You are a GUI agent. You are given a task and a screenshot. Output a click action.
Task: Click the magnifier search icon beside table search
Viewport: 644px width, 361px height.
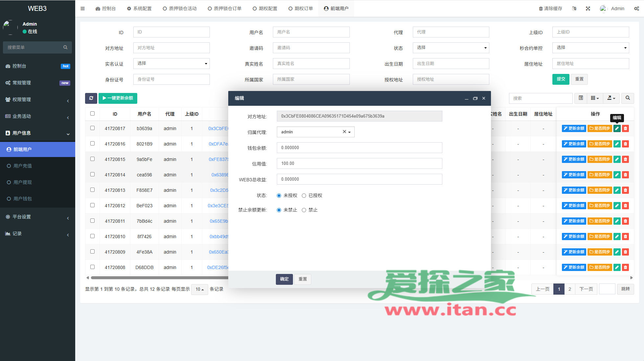[x=628, y=98]
